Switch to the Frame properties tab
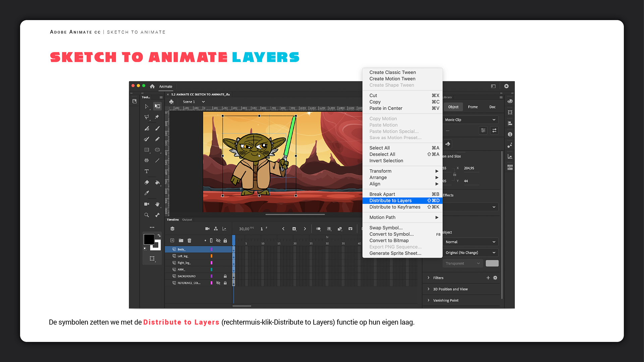This screenshot has height=362, width=644. point(473,107)
